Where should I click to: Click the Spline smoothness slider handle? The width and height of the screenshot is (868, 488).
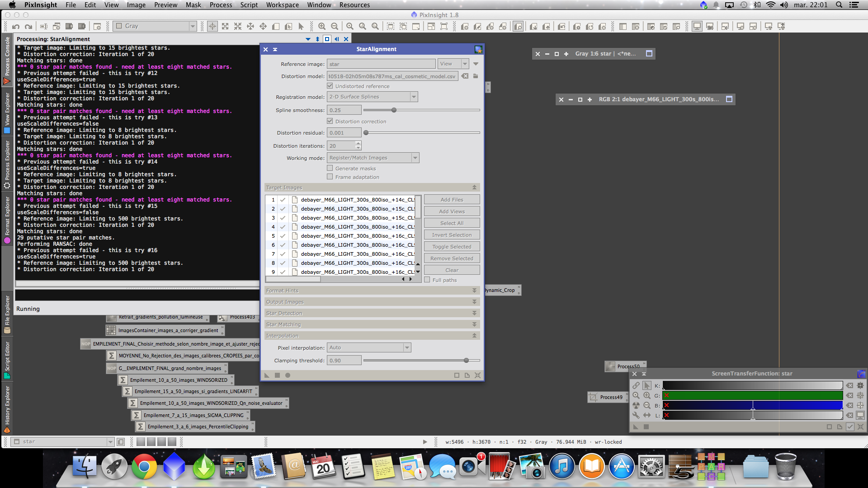point(394,110)
